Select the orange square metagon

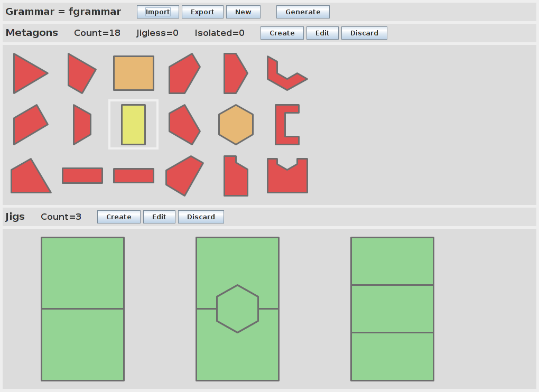[x=134, y=73]
